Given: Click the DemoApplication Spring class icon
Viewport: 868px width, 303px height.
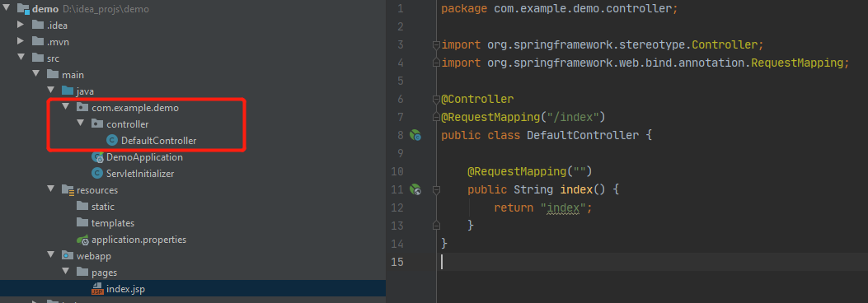Looking at the screenshot, I should (97, 157).
